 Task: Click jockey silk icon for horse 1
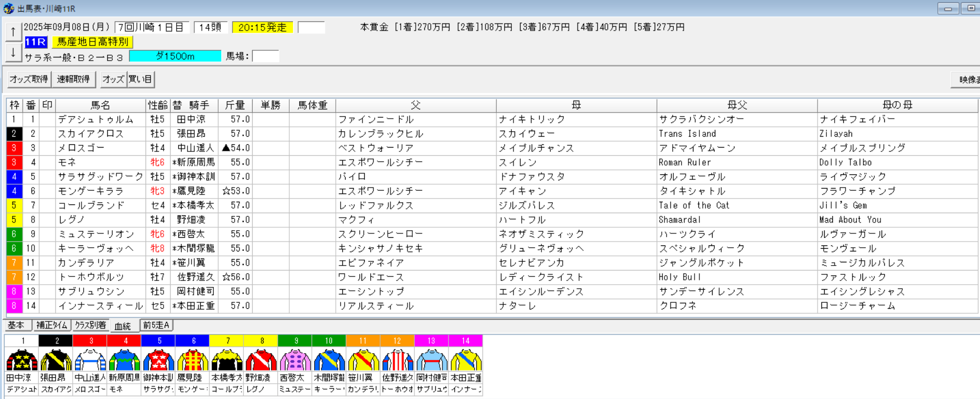(22, 360)
